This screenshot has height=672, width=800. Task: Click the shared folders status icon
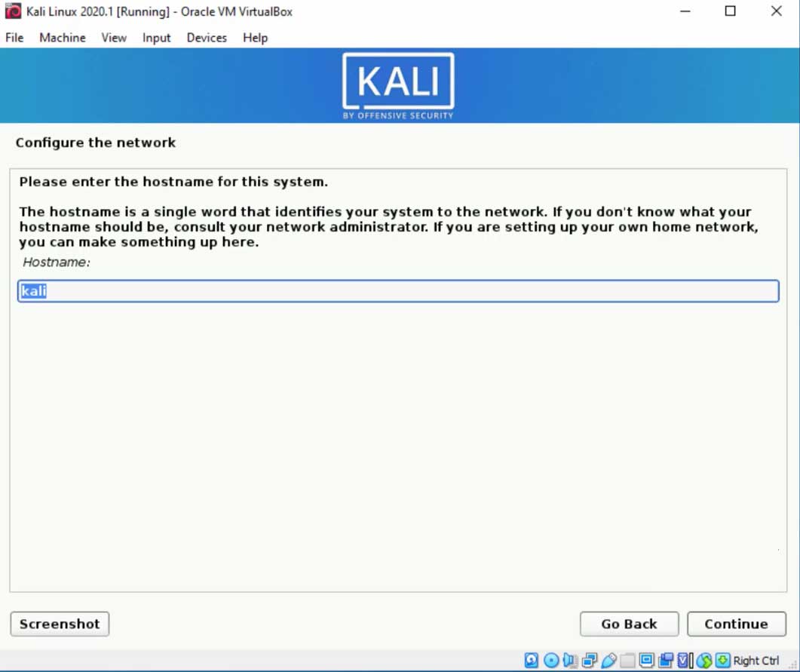click(627, 660)
